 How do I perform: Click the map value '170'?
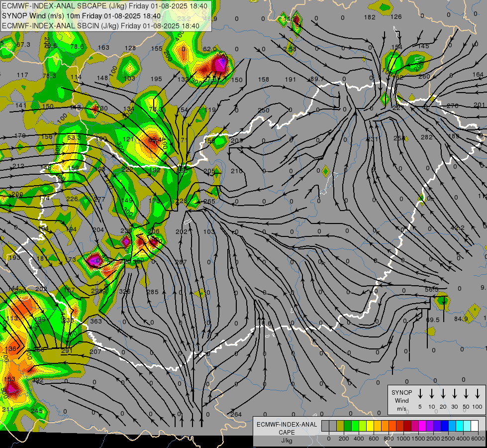[20, 135]
